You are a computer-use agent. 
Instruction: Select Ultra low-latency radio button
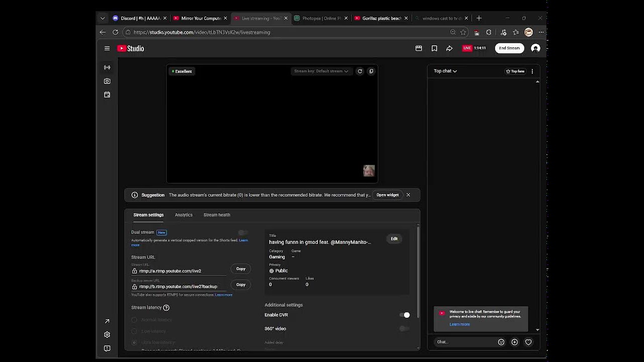134,342
